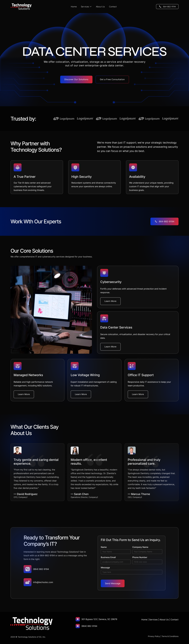Focus the Message input field
Screen dimensions: 189x644
click(x=132, y=572)
